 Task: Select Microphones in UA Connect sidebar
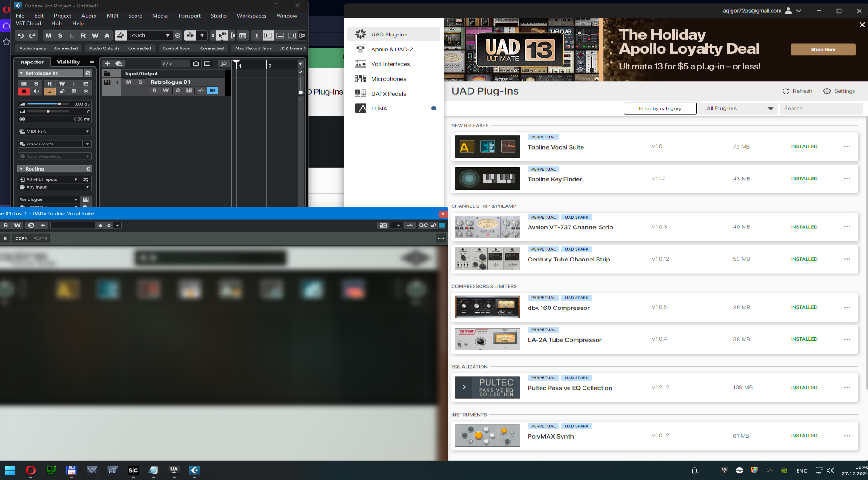tap(393, 79)
